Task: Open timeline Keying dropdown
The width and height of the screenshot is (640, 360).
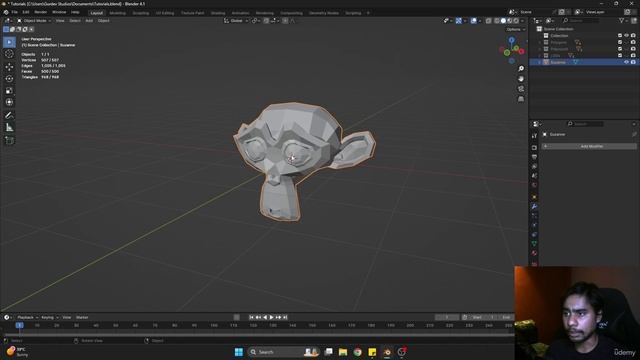Action: point(49,317)
